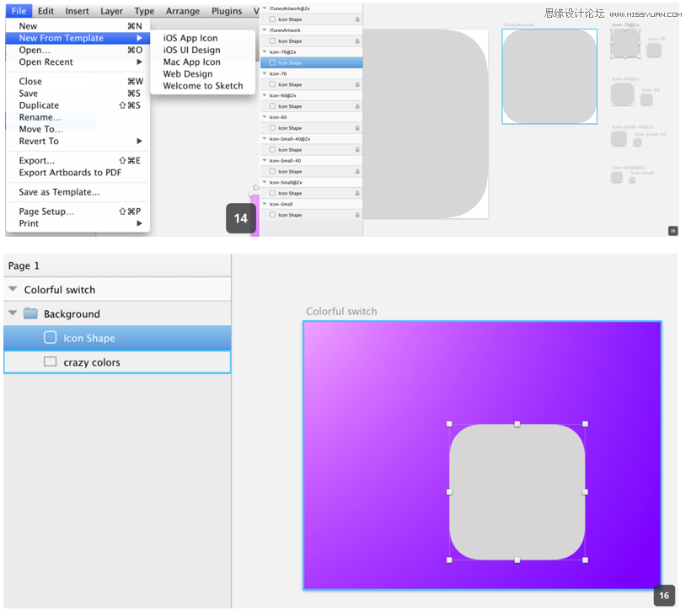Click lock icon of iTunesArtwork's Icon Shape
Viewport: 691px width, 616px height.
pyautogui.click(x=357, y=41)
